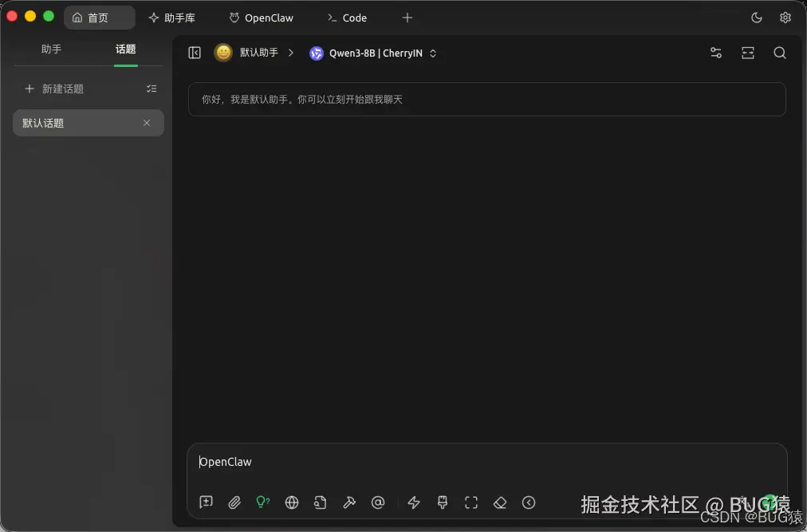This screenshot has width=807, height=532.
Task: Expand the 默认助手 breadcrumb chevron
Action: [x=290, y=53]
